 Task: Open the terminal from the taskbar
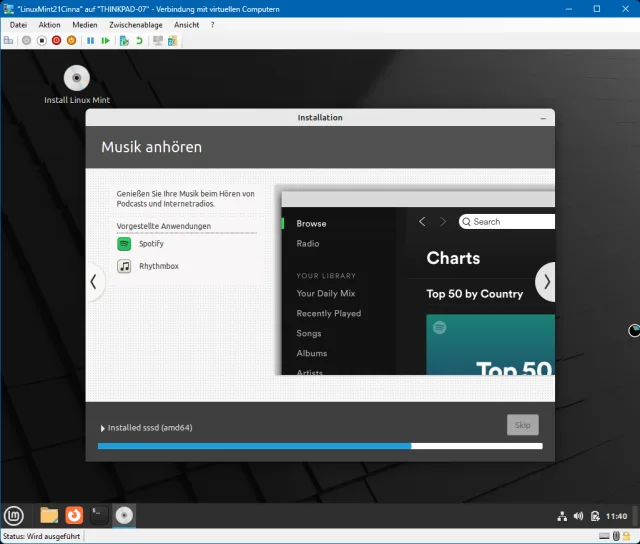point(98,516)
